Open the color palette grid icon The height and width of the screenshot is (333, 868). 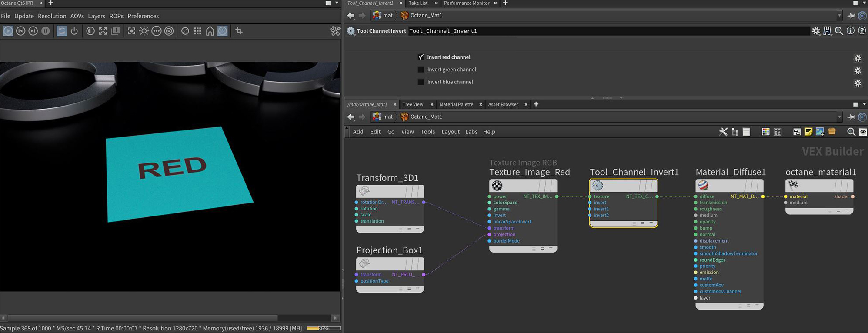pyautogui.click(x=765, y=132)
